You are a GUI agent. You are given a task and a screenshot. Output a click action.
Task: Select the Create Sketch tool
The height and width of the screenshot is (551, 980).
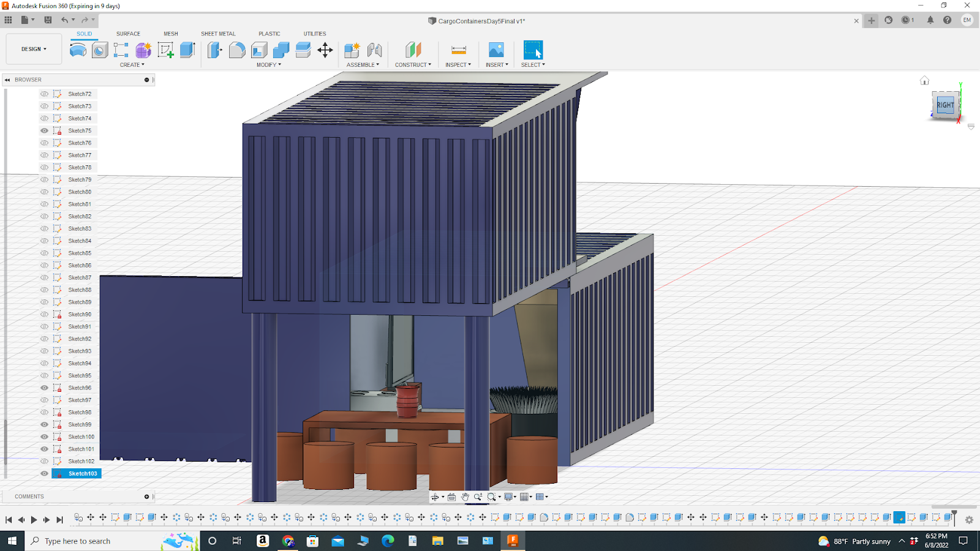coord(165,51)
